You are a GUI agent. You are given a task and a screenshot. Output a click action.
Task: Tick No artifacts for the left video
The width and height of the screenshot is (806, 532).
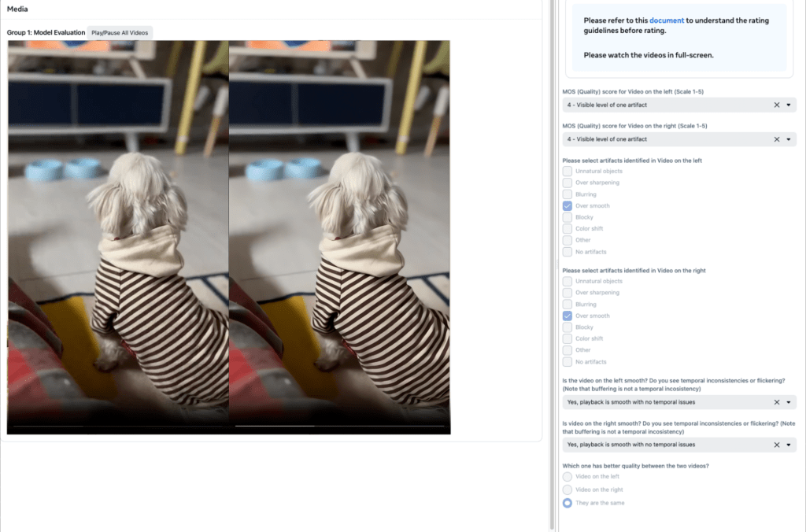[x=568, y=252]
